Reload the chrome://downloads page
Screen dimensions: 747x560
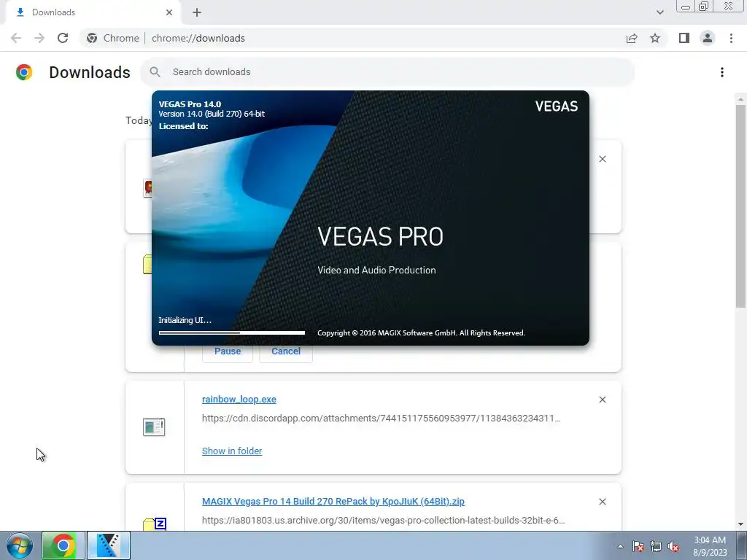(63, 38)
